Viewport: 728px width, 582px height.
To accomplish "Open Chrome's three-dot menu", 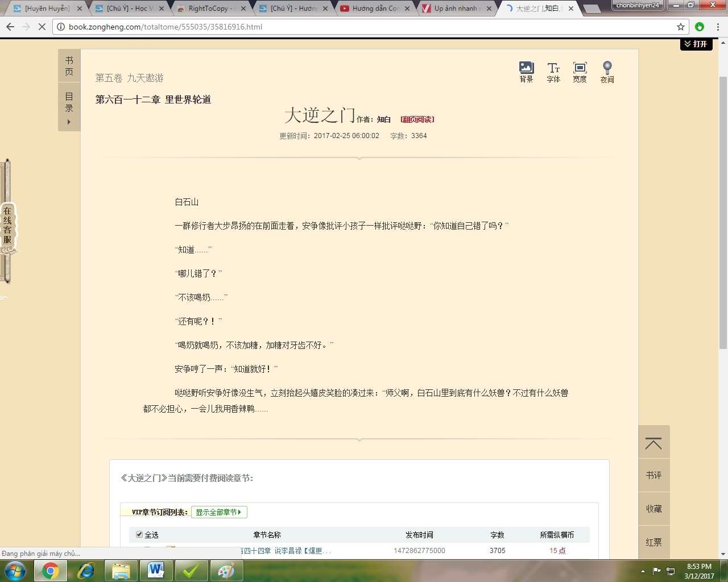I will point(718,27).
